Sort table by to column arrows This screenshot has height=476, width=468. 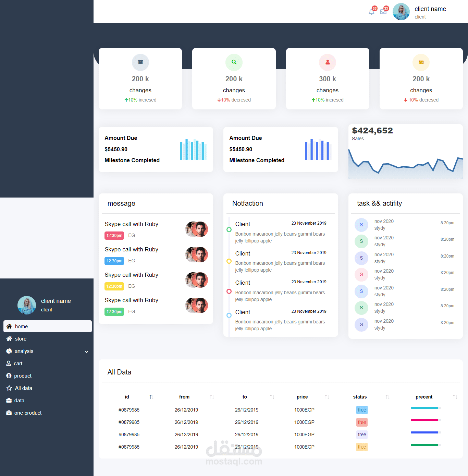[x=272, y=397]
